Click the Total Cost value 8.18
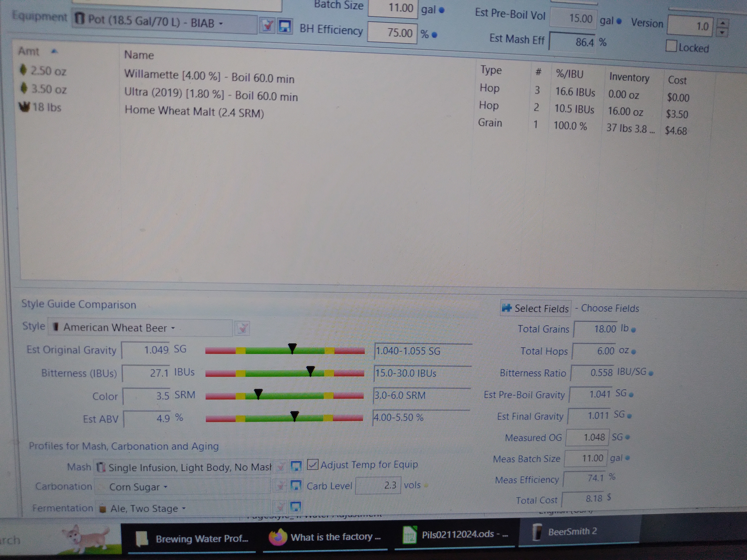 tap(583, 499)
